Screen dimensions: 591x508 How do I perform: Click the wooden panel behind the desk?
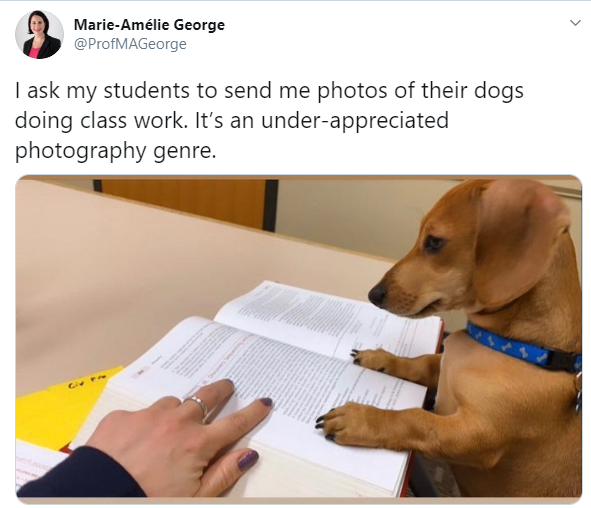point(183,203)
